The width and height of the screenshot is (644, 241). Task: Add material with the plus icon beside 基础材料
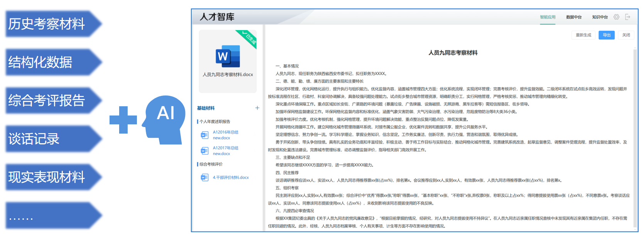click(257, 108)
